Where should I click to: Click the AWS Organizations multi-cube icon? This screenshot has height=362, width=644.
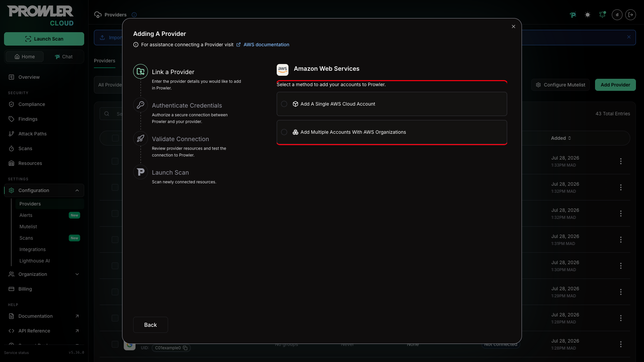coord(295,132)
